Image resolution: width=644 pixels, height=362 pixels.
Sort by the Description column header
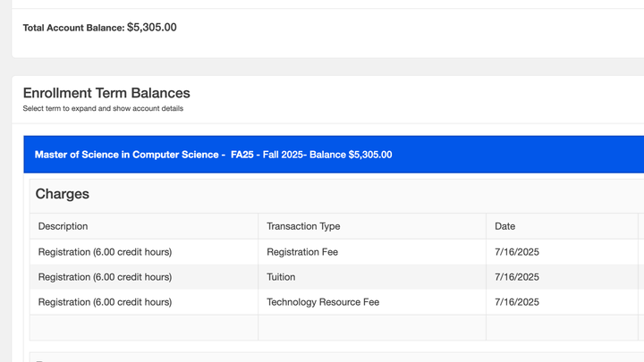pos(63,226)
